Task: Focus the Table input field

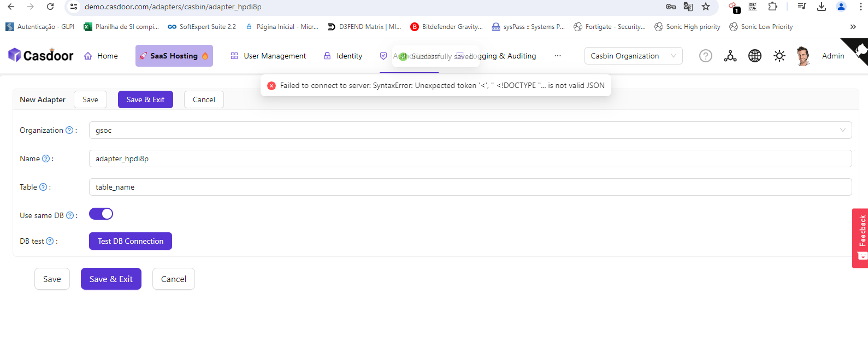Action: point(470,187)
